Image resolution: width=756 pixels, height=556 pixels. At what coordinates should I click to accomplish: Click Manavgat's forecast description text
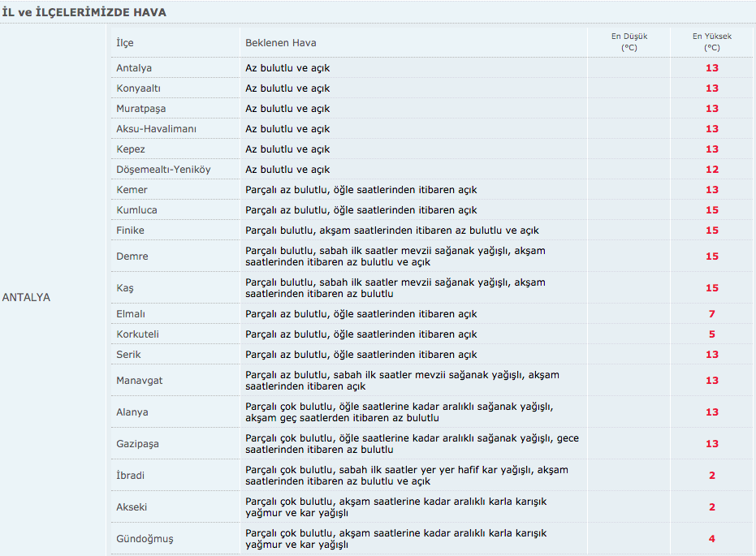coord(402,380)
